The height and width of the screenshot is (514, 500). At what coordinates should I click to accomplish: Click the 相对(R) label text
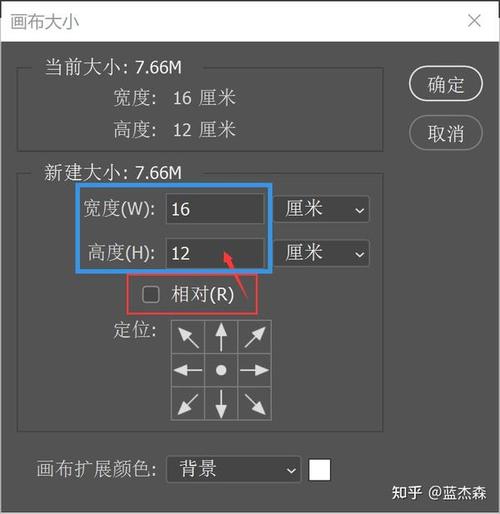click(202, 294)
